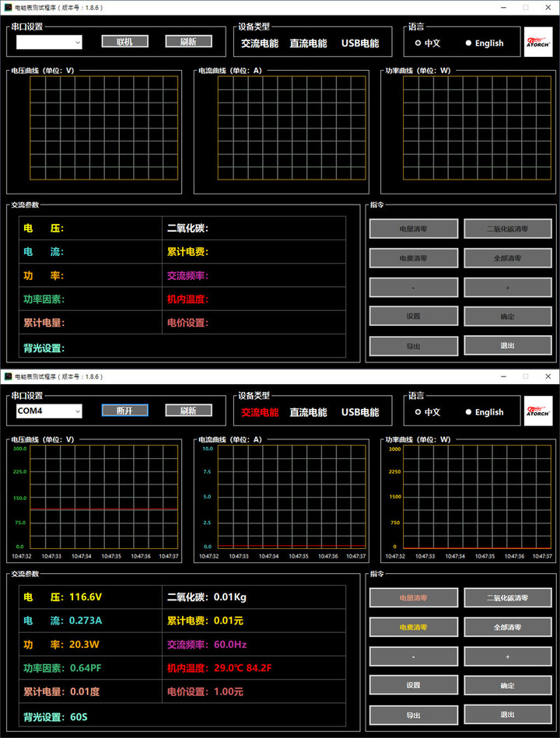The image size is (560, 738).
Task: Click the power factor value 0.64PF
Action: coord(86,668)
